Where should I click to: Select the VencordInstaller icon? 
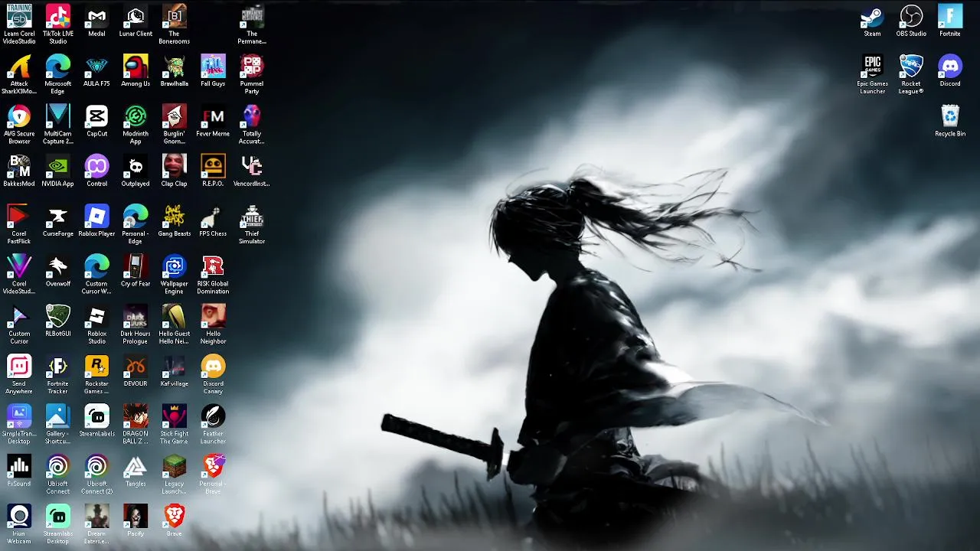click(252, 171)
